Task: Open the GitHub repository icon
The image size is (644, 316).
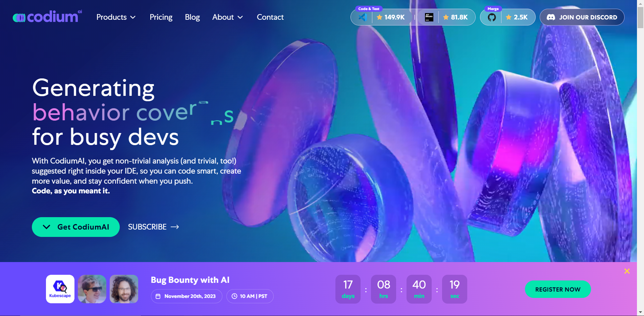Action: pos(492,17)
